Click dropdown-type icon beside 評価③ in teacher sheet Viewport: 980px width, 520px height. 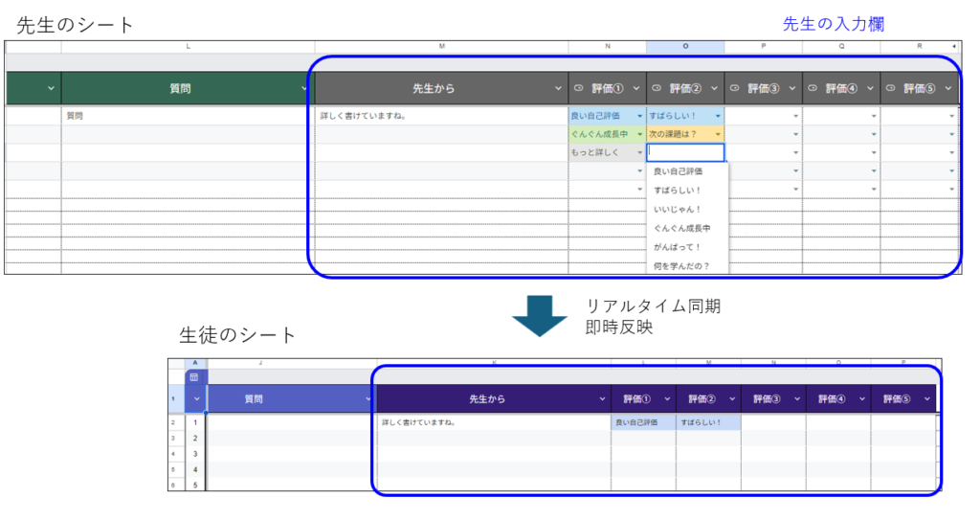click(735, 89)
